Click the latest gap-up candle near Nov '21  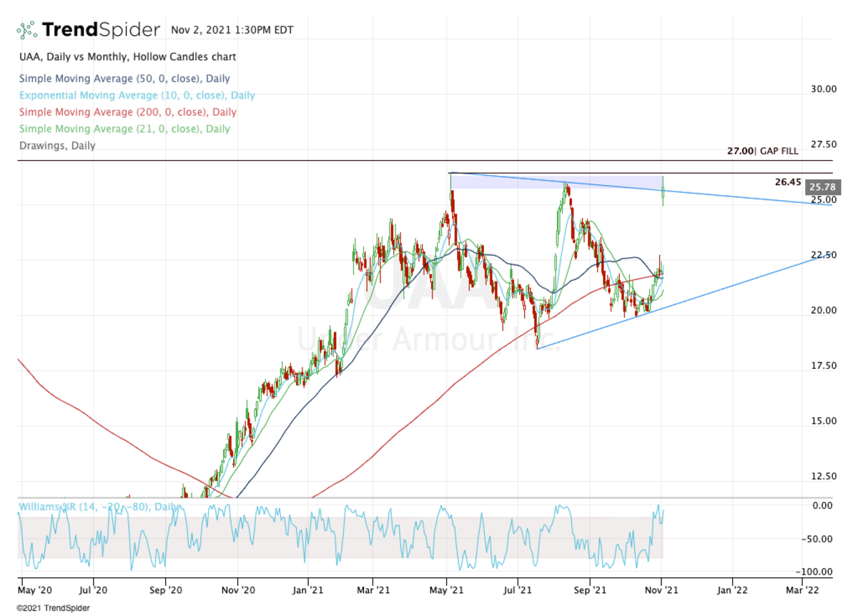click(664, 191)
